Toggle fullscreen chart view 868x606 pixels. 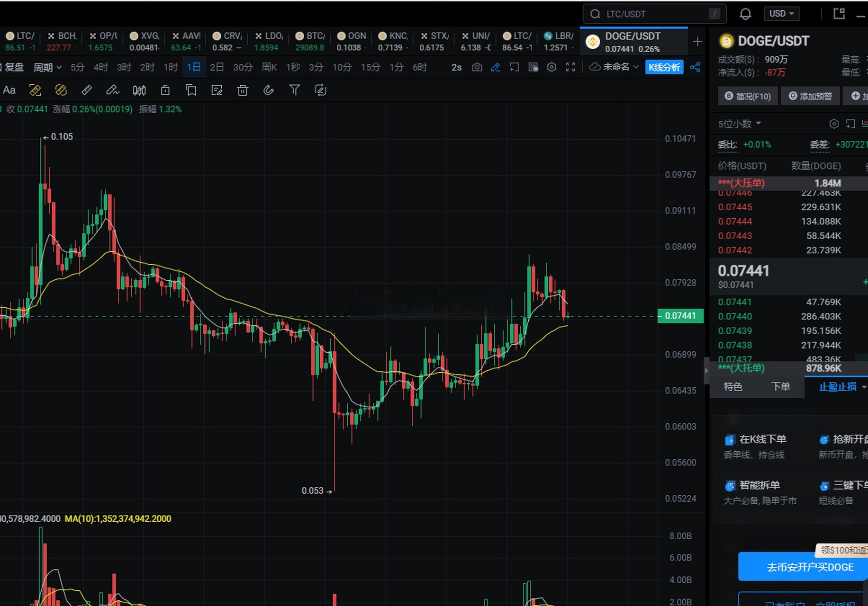click(570, 67)
